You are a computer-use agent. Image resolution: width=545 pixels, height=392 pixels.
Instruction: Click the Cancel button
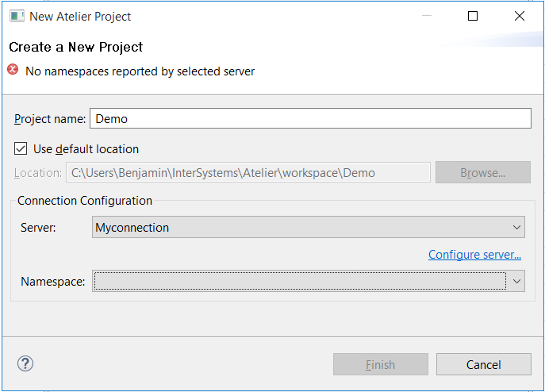point(483,364)
